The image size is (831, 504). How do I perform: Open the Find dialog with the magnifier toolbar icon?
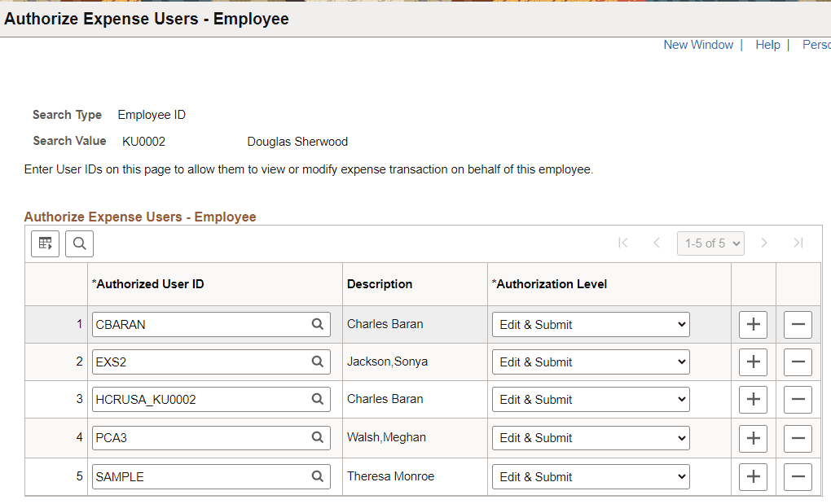pos(79,243)
